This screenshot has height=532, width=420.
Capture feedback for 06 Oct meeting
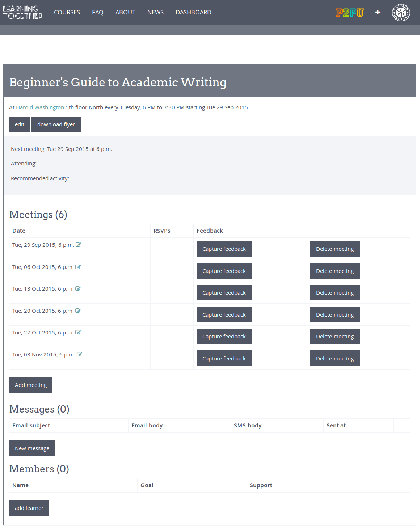(x=224, y=271)
